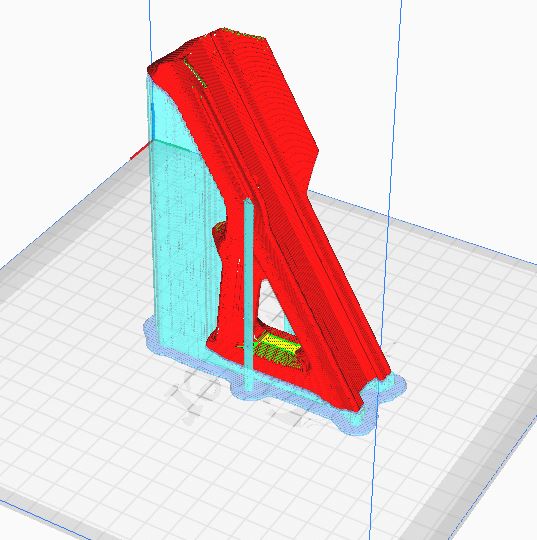
Task: Click the thin cyan support pillar
Action: pyautogui.click(x=248, y=293)
